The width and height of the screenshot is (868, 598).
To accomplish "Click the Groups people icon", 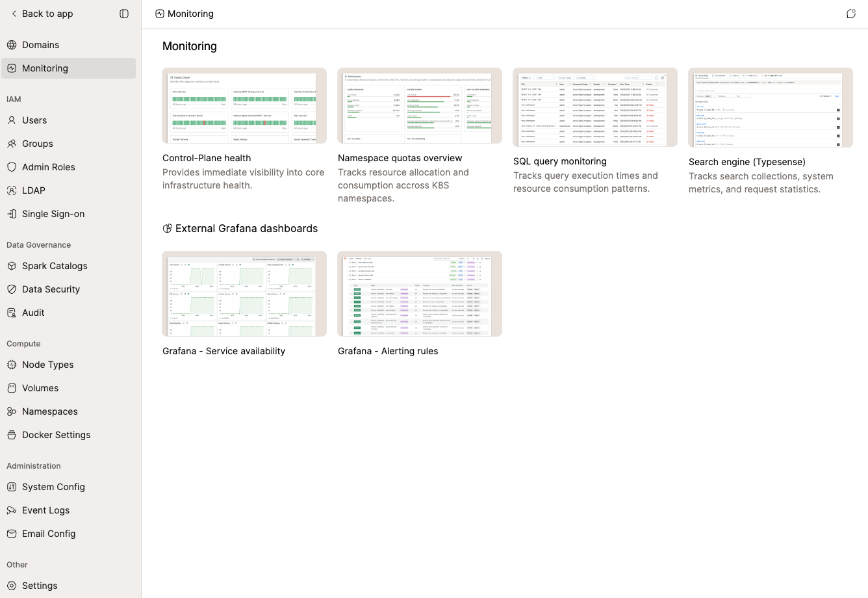I will tap(12, 144).
